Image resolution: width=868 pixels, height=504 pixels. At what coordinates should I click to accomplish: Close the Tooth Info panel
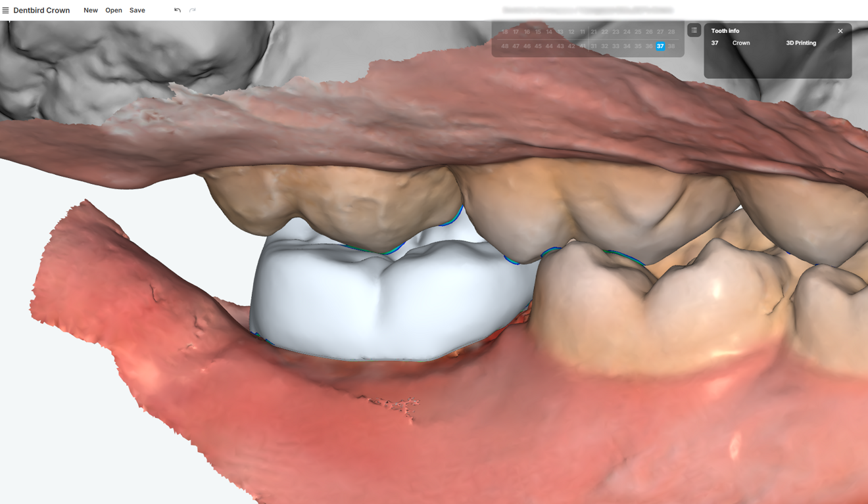(x=840, y=30)
